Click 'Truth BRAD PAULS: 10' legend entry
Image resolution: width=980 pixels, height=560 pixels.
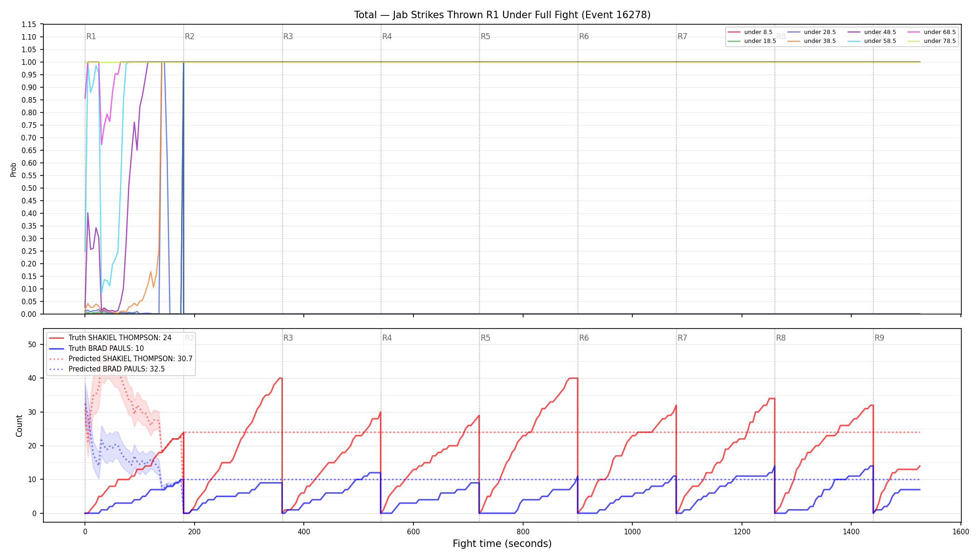[97, 348]
